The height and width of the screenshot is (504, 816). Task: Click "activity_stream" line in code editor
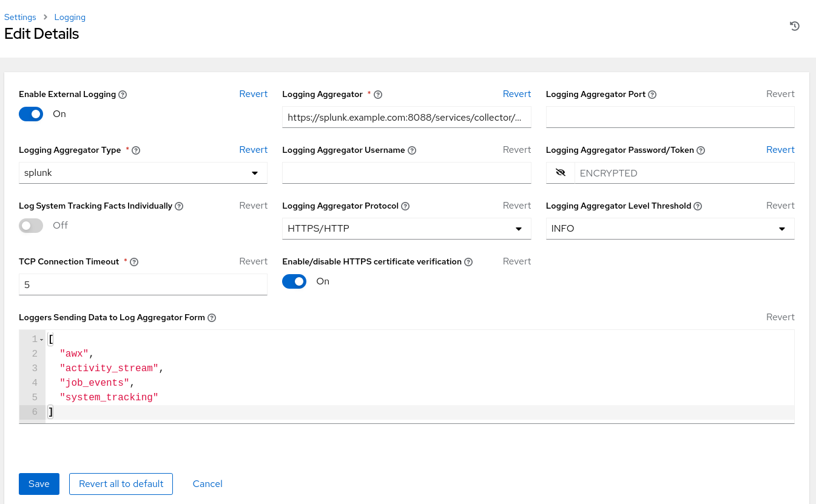point(112,368)
